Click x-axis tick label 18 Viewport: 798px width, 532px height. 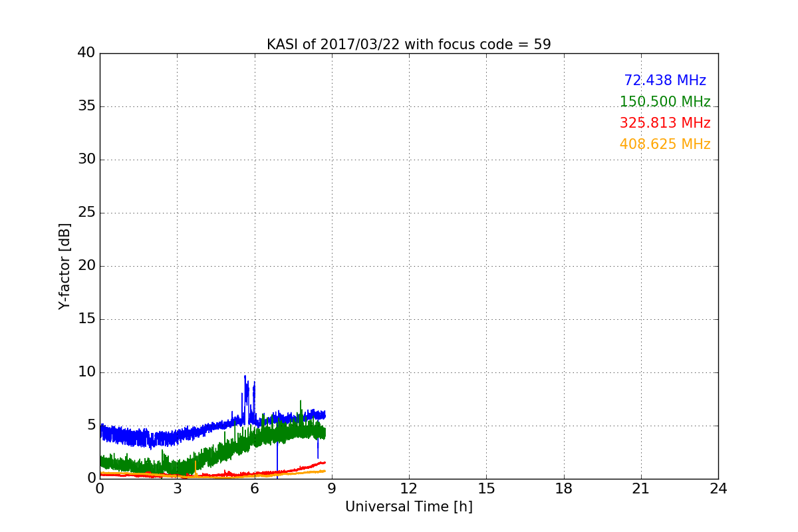[x=564, y=488]
